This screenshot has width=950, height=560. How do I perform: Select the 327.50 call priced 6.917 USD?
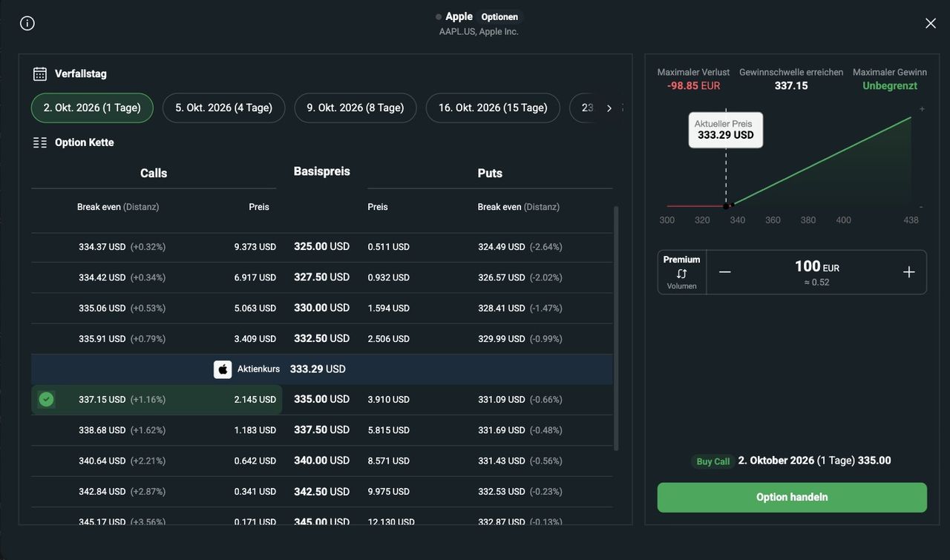[x=157, y=277]
